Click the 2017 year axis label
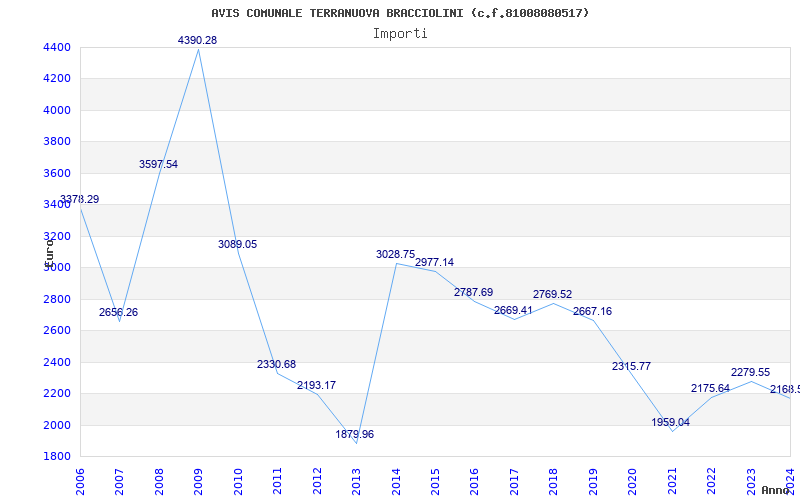Image resolution: width=800 pixels, height=500 pixels. (514, 481)
